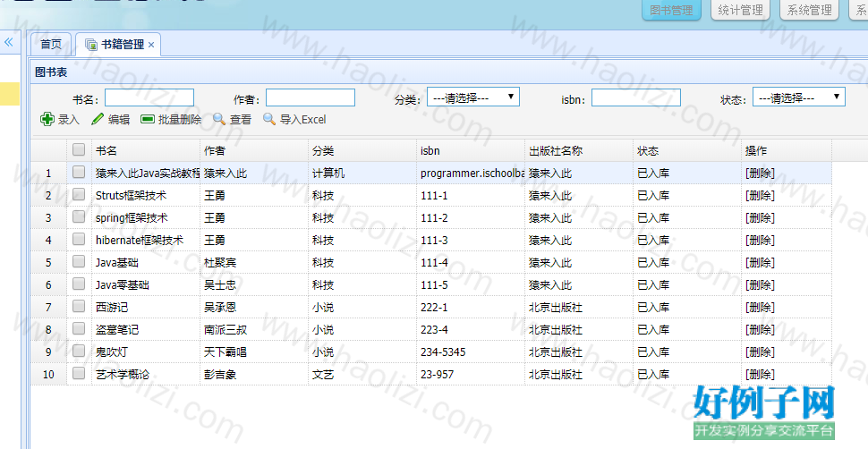Delete the 盗墓笔记 row via [删除]
The width and height of the screenshot is (868, 449).
[760, 329]
